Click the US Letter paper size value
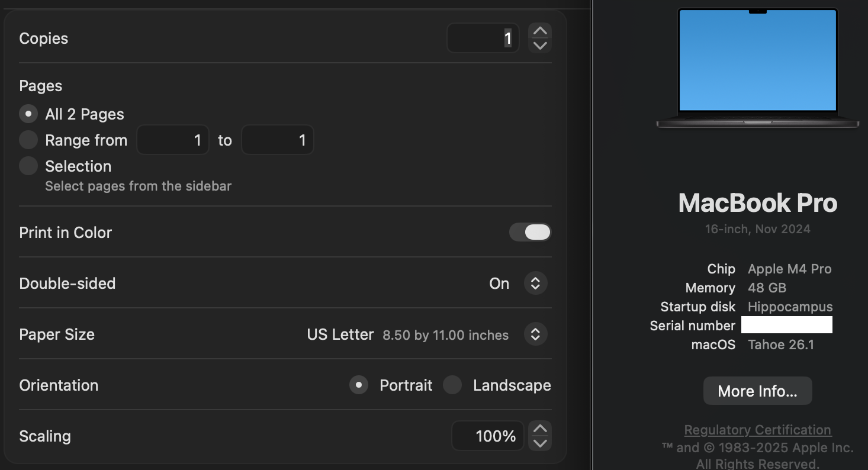This screenshot has width=868, height=470. click(340, 334)
